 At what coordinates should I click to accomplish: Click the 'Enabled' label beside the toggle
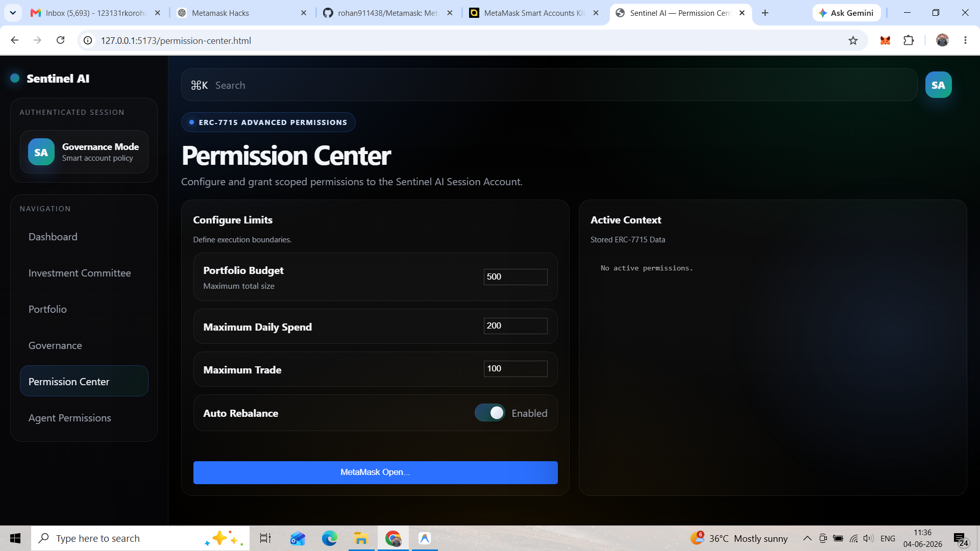click(529, 413)
